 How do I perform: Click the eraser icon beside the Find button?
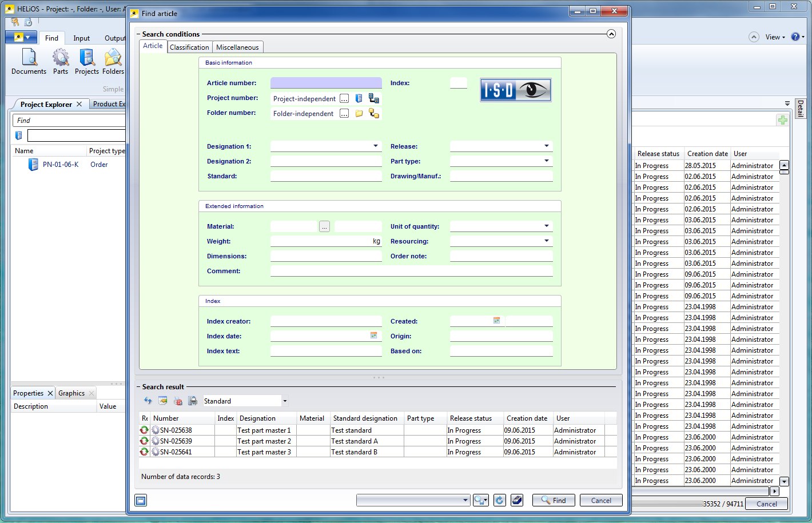[x=517, y=500]
